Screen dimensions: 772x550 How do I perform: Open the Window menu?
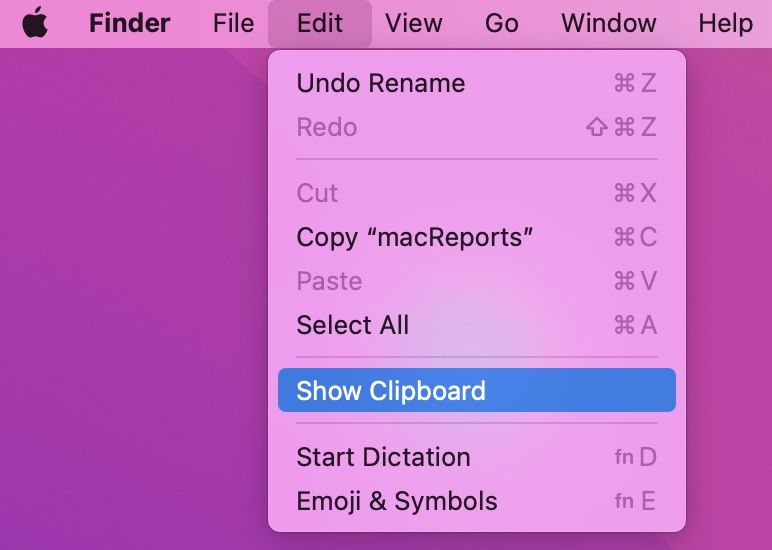pos(608,23)
